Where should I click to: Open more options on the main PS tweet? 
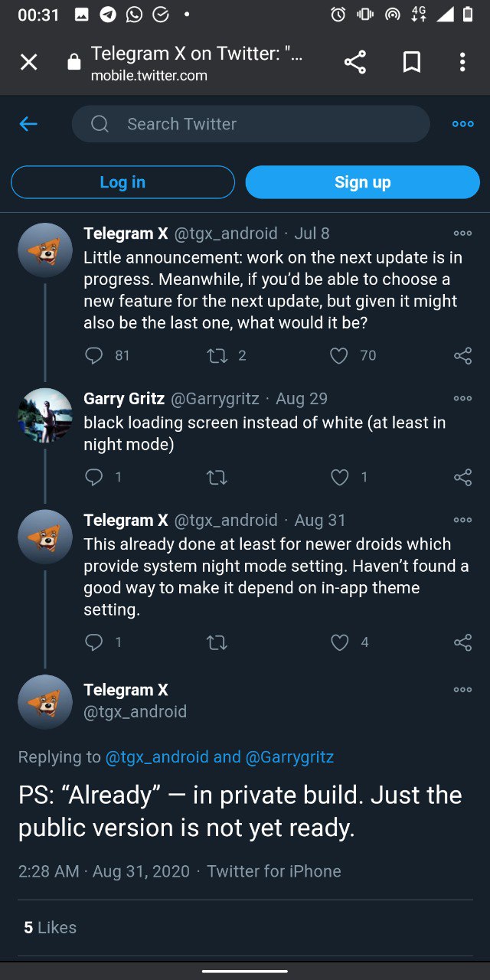462,690
